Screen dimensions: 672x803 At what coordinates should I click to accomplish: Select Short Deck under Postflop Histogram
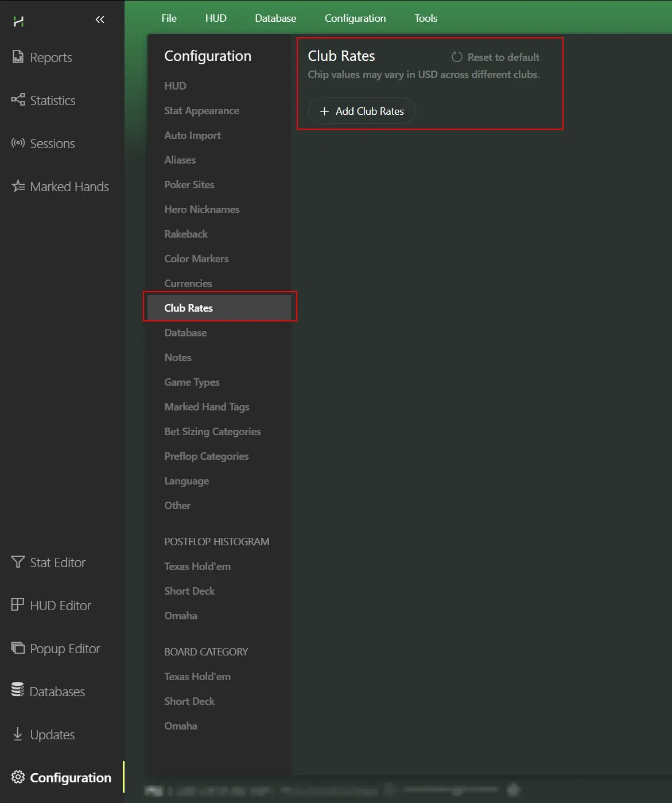(189, 591)
